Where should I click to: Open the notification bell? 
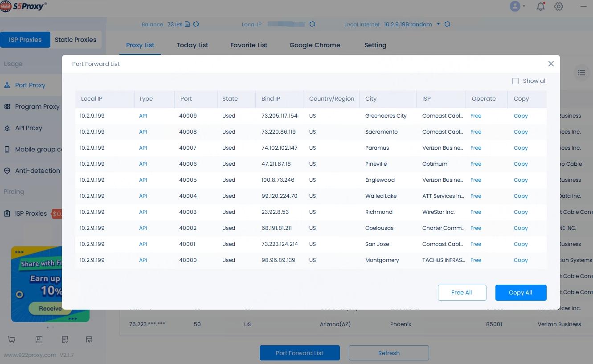[x=540, y=6]
